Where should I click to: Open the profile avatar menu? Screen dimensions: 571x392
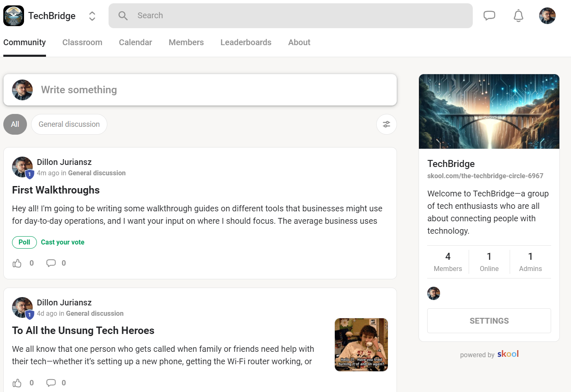click(547, 16)
